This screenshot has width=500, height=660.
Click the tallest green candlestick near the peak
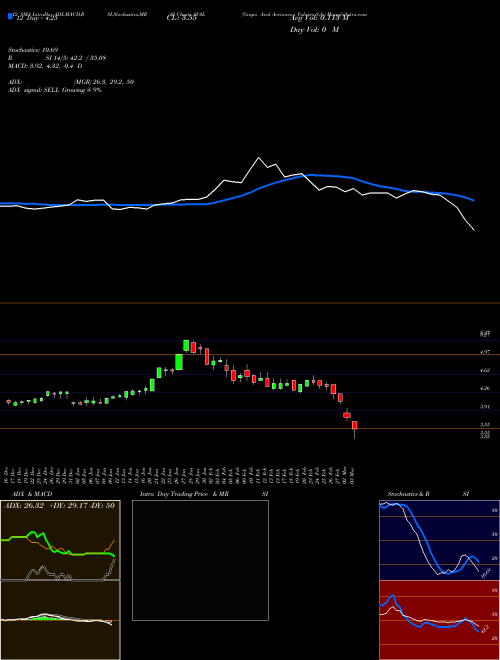(x=179, y=362)
